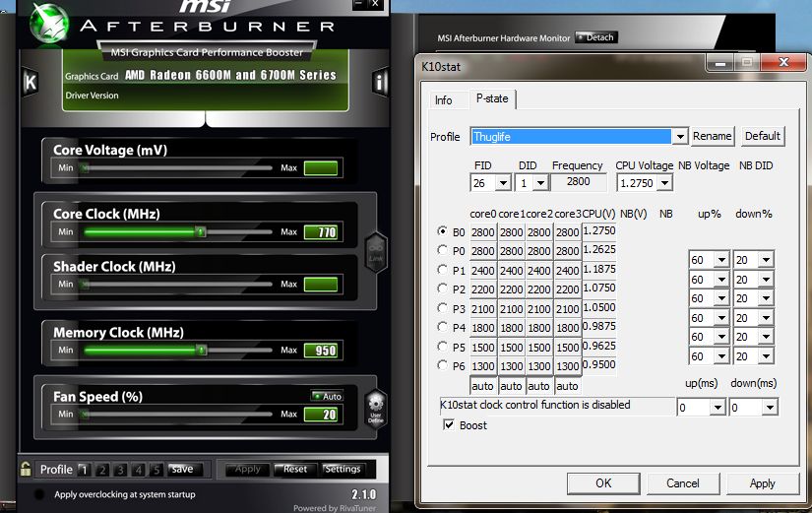Select the P5 P-state radio button
Image resolution: width=812 pixels, height=513 pixels.
pyautogui.click(x=442, y=347)
